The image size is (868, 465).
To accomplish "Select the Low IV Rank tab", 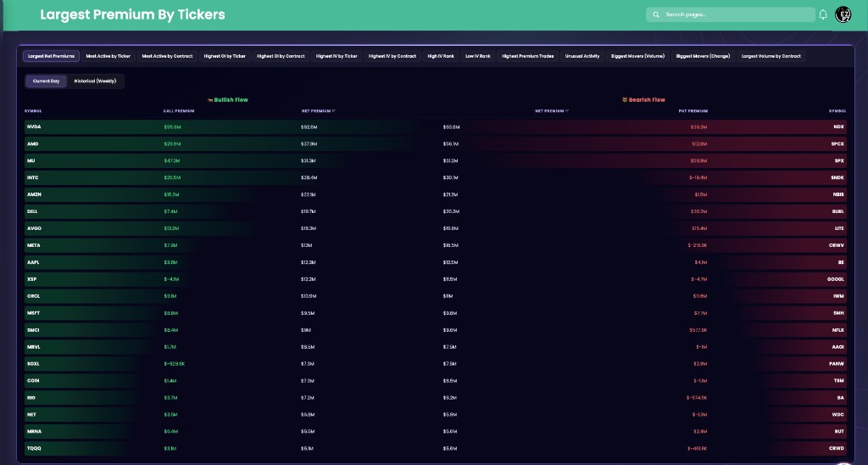I will tap(478, 56).
